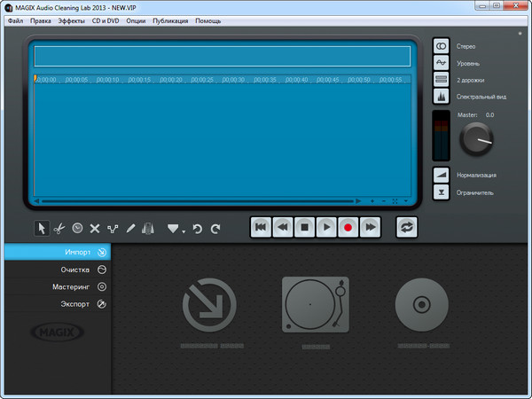Start recording with the red record button
532x399 pixels.
pos(348,227)
